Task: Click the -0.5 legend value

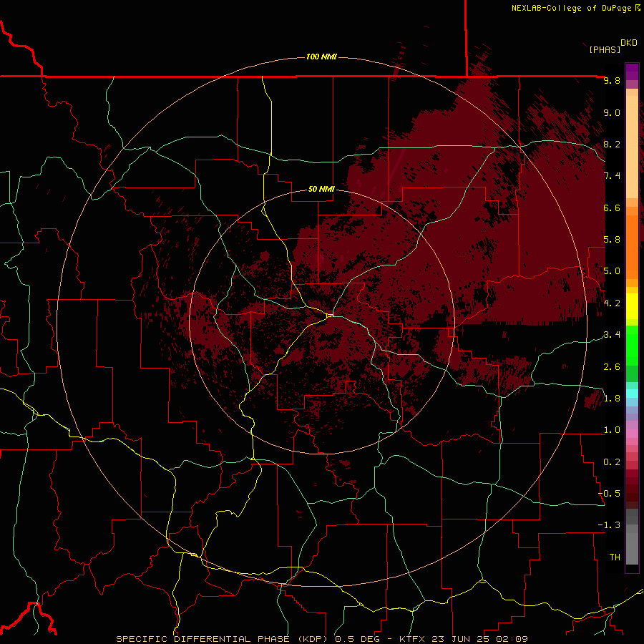Action: [609, 494]
